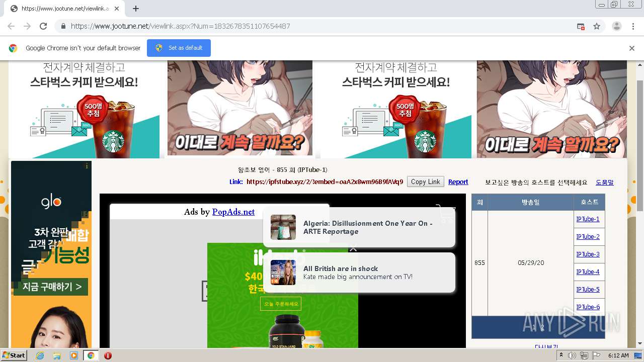Switch to Chrome taskbar button
This screenshot has width=644, height=362.
[x=91, y=355]
